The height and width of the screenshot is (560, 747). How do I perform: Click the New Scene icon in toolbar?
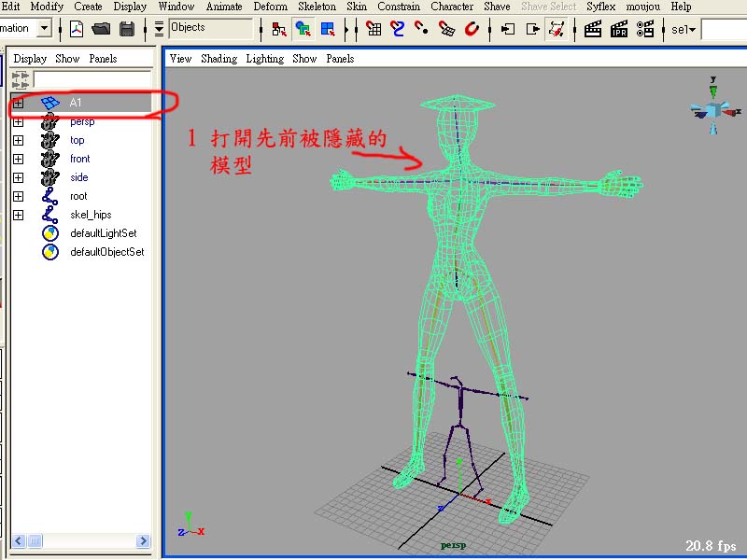(77, 29)
